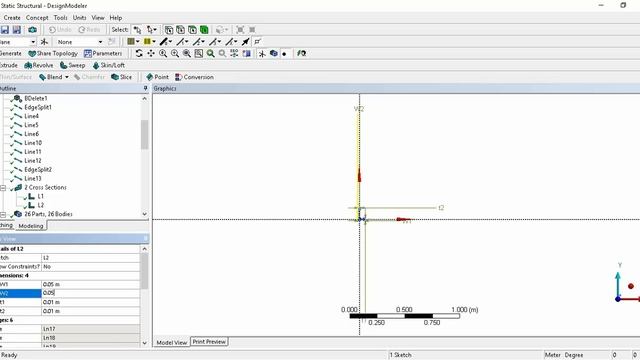Click the New Plane axes icon
The image size is (640, 360).
tap(44, 42)
